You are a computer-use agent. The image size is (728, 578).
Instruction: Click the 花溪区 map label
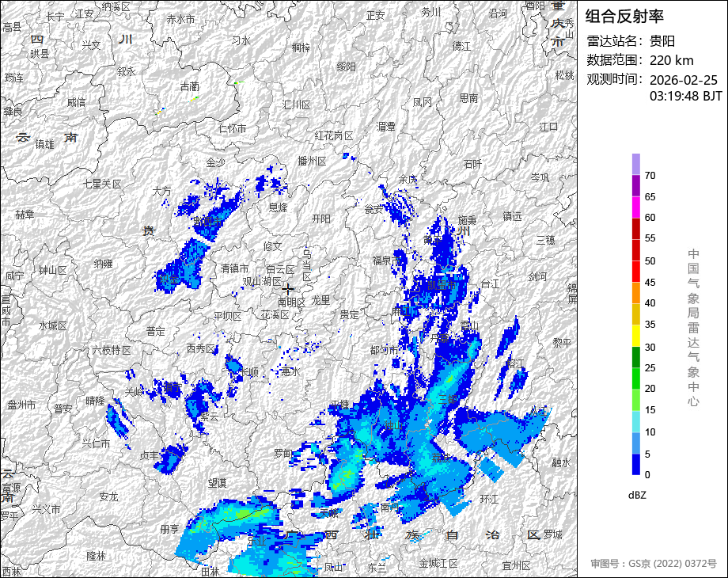[x=275, y=315]
